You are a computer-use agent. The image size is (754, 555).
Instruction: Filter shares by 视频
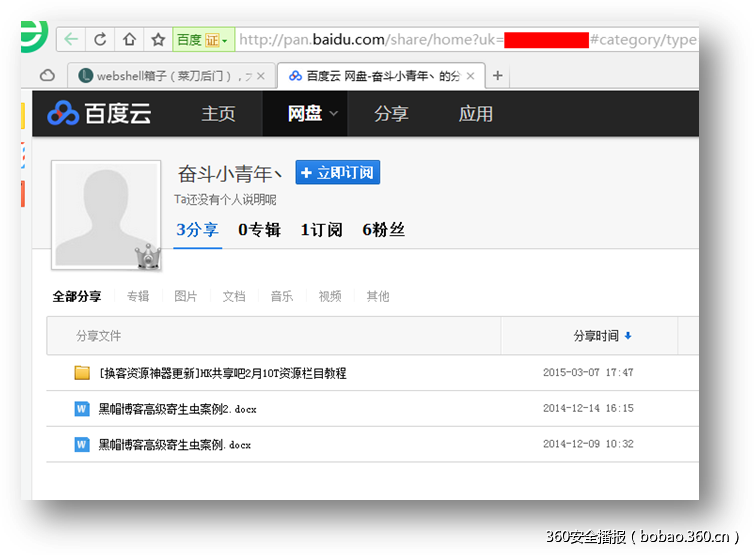(x=330, y=296)
